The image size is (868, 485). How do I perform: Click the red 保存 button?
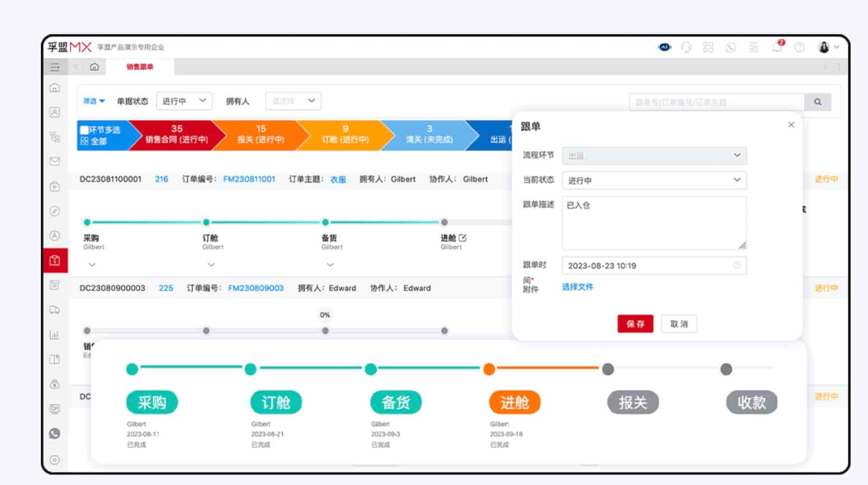[x=635, y=324]
